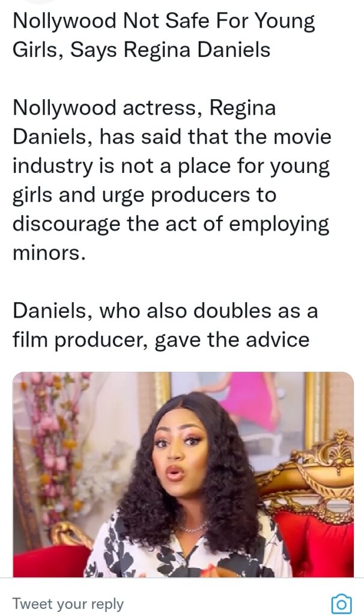364x615 pixels.
Task: Focus the Tweet your reply field
Action: pos(165,604)
